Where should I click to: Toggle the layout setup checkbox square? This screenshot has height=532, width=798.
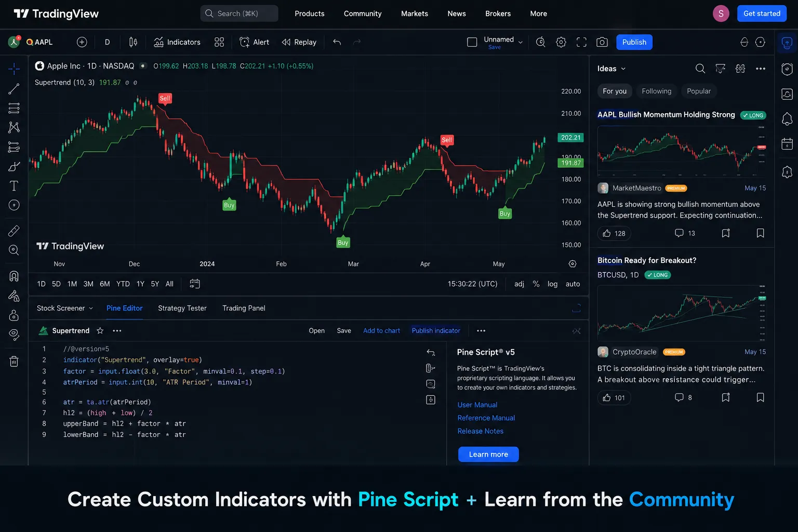coord(472,42)
